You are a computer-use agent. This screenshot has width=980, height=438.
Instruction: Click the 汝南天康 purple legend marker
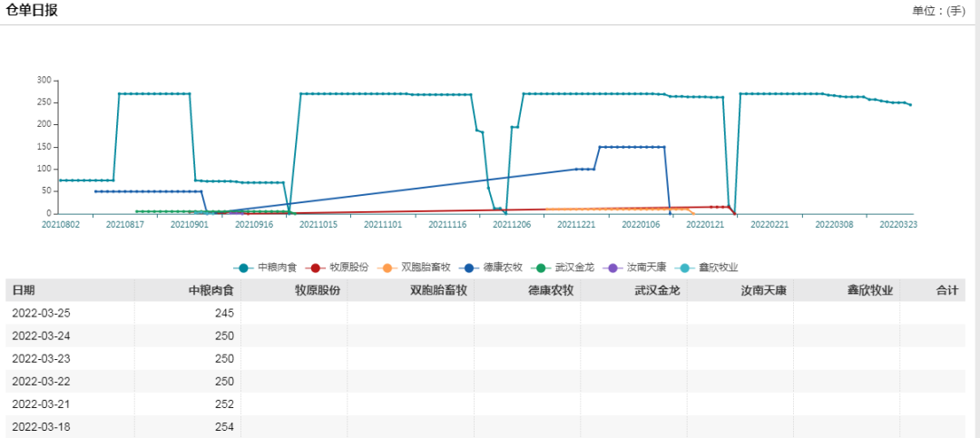point(612,268)
